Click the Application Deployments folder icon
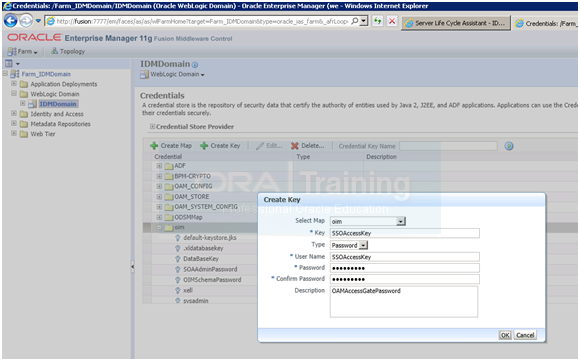Viewport: 580px width, 361px height. click(24, 84)
